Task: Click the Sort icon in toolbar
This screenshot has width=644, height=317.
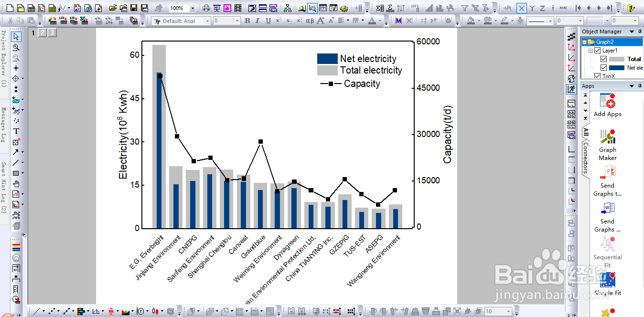Action: point(401,8)
